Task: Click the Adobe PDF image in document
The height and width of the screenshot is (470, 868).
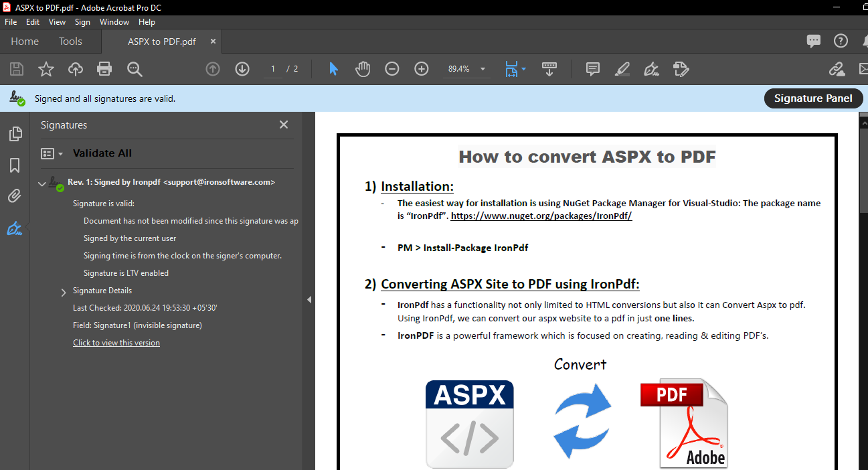Action: pos(684,424)
